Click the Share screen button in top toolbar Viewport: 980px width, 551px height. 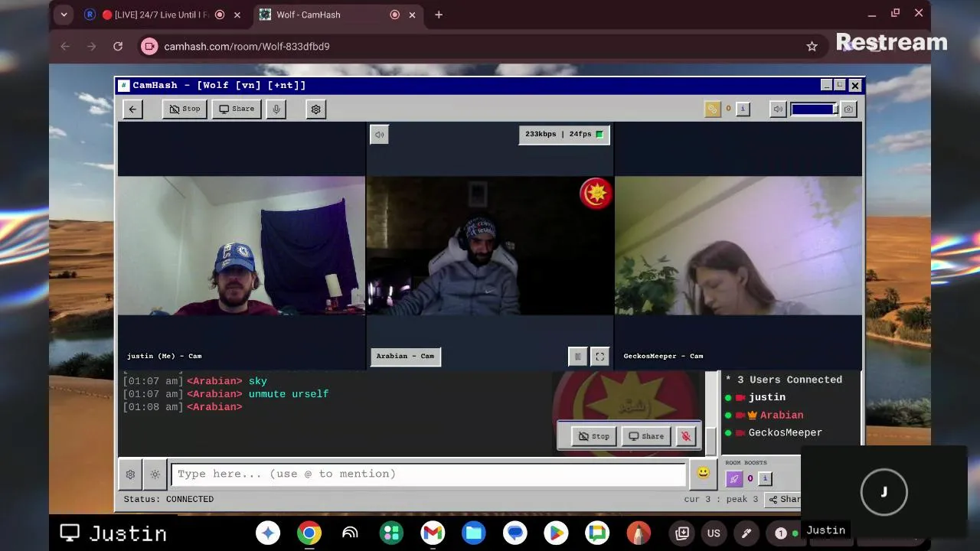[x=237, y=109]
